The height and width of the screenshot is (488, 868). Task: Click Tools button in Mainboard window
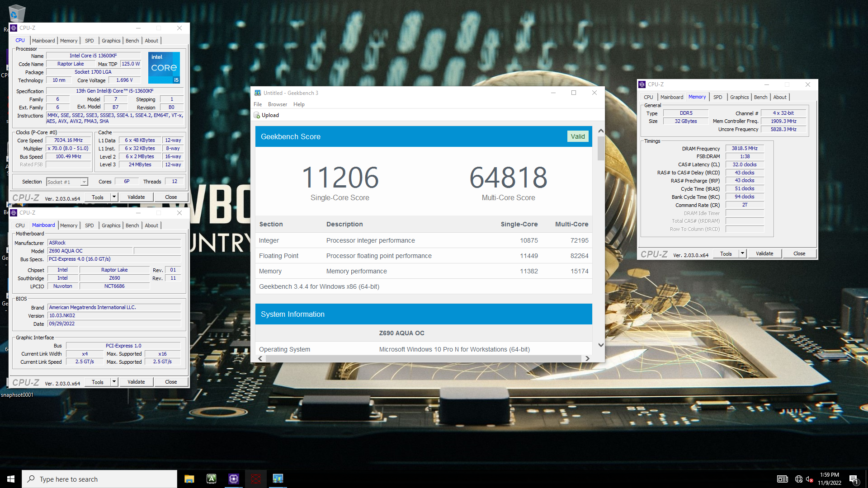(98, 382)
